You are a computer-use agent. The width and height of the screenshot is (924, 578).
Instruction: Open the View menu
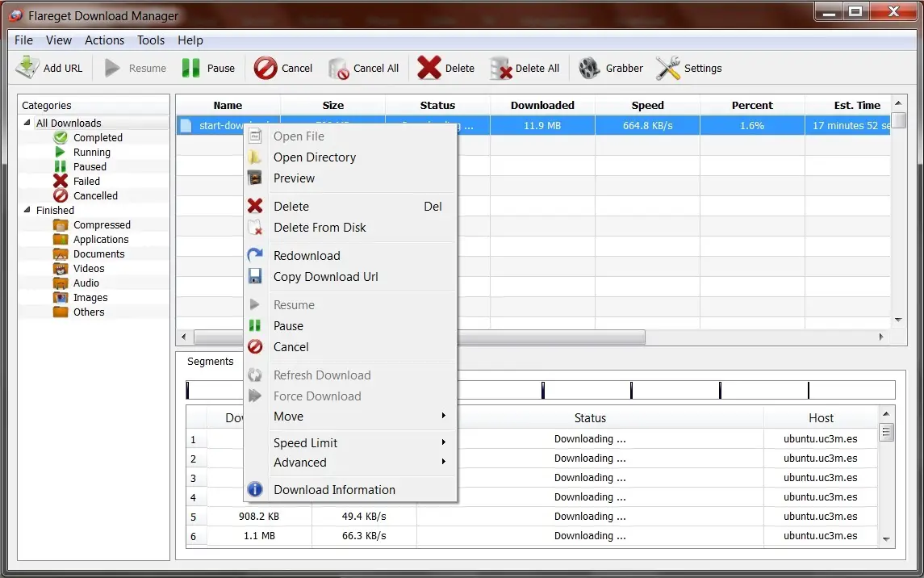[x=59, y=40]
